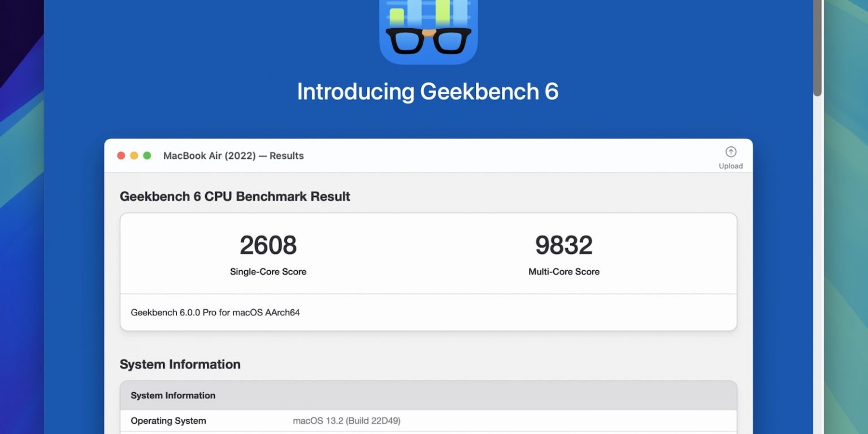Click the 'Introducing Geekbench 6' headline
This screenshot has height=434, width=868.
coord(428,92)
